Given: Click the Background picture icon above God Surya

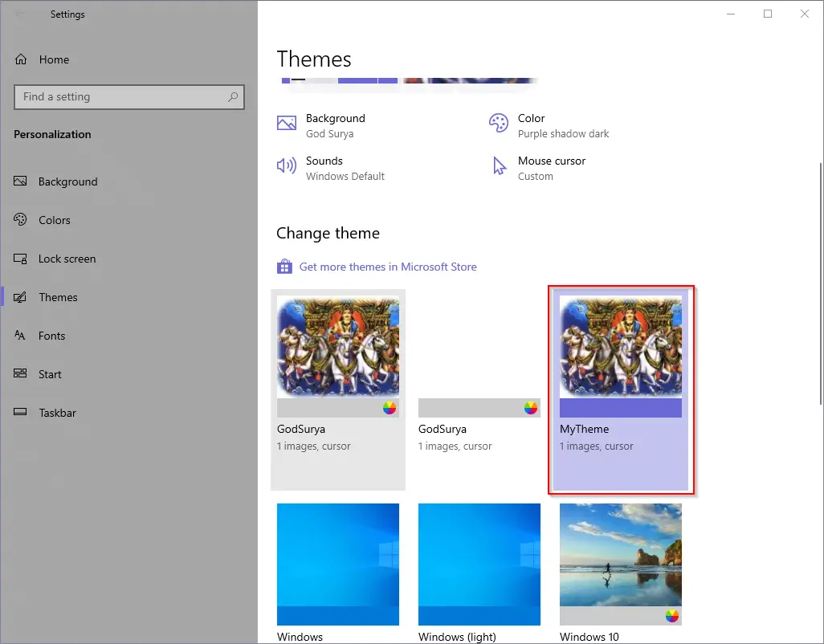Looking at the screenshot, I should [287, 123].
